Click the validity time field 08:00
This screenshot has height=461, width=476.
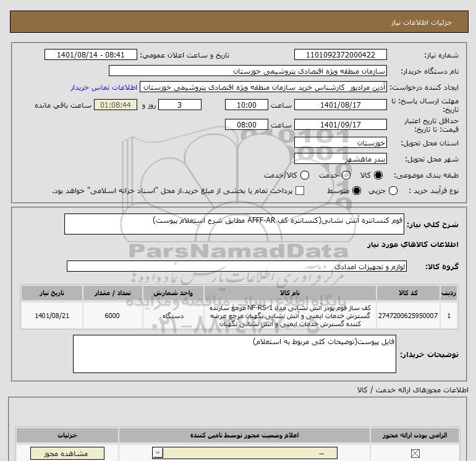tap(247, 124)
